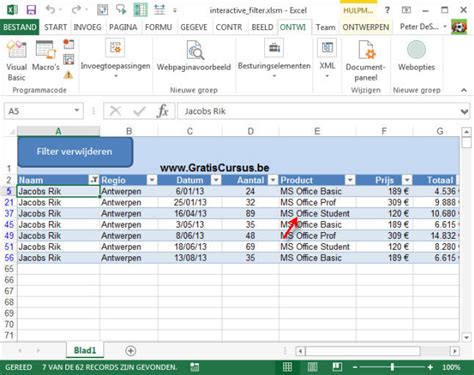
Task: Click the 100% zoom level
Action: pos(451,367)
